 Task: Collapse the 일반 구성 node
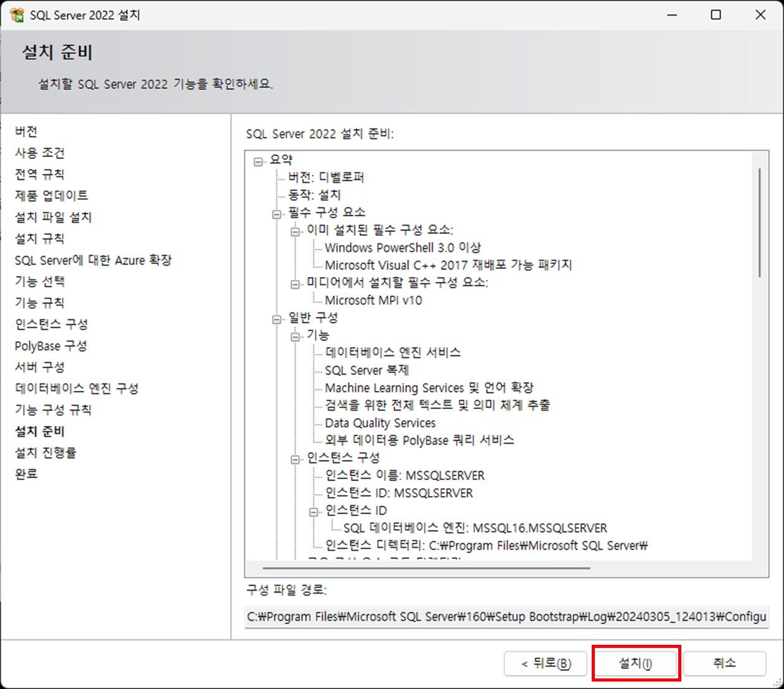click(277, 319)
